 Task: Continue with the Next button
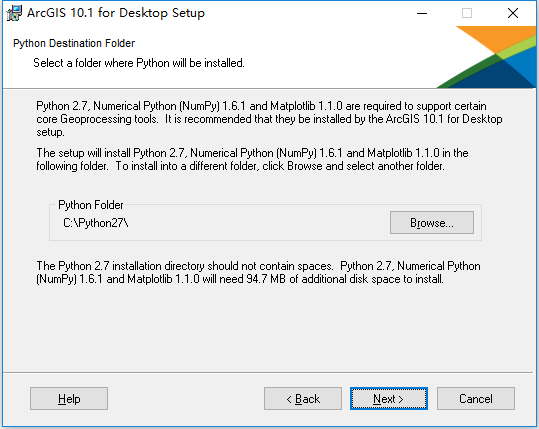(x=389, y=399)
